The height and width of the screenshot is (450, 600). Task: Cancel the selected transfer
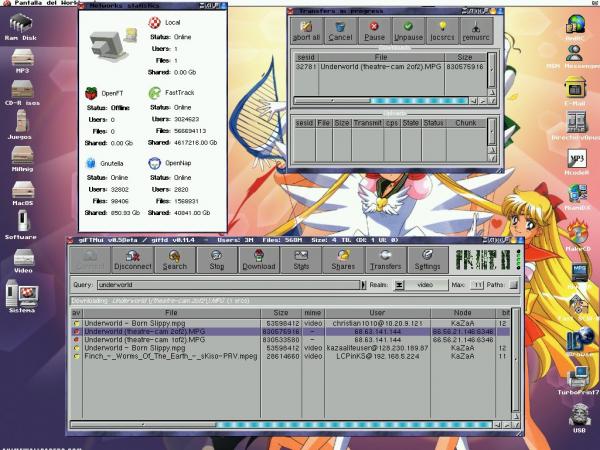point(340,31)
